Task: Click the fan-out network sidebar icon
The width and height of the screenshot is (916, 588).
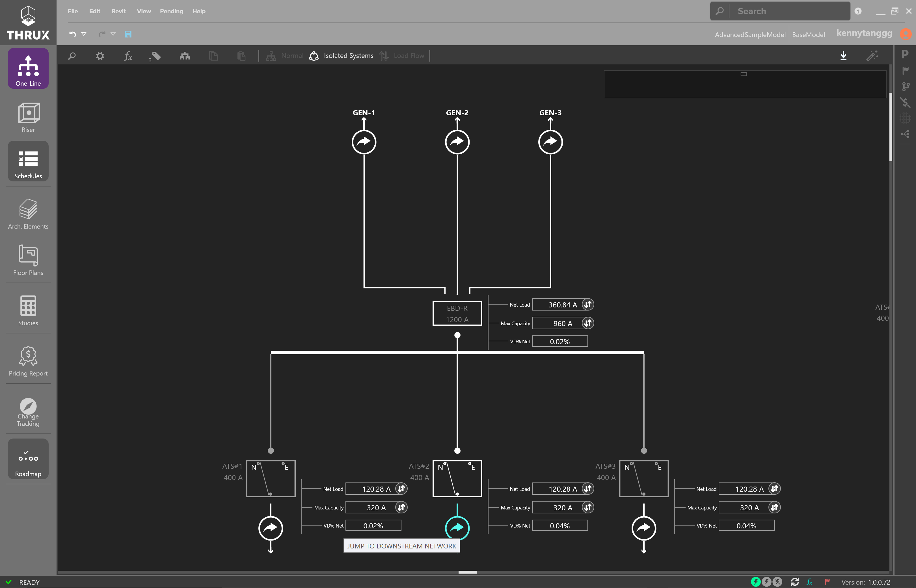Action: click(905, 134)
